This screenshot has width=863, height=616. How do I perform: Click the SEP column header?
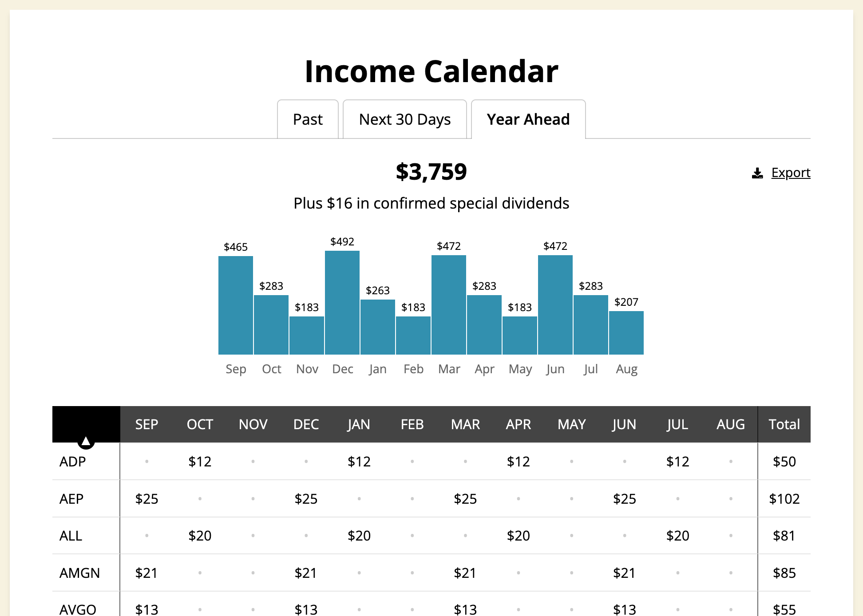coord(146,424)
